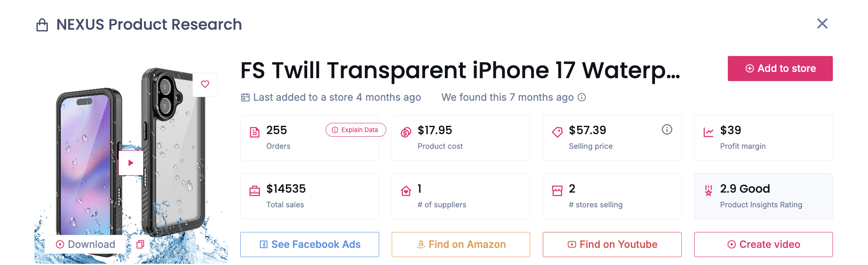Find this product on Amazon
The image size is (868, 265).
click(461, 245)
